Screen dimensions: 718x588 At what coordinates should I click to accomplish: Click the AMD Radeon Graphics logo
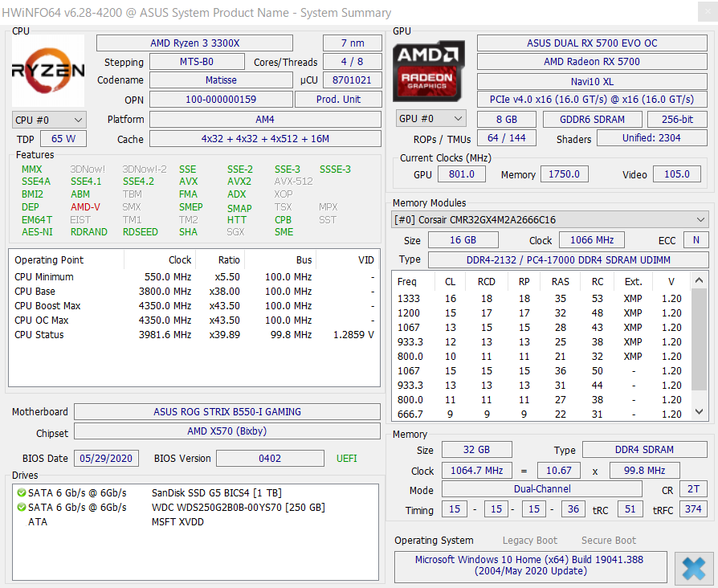pos(429,71)
